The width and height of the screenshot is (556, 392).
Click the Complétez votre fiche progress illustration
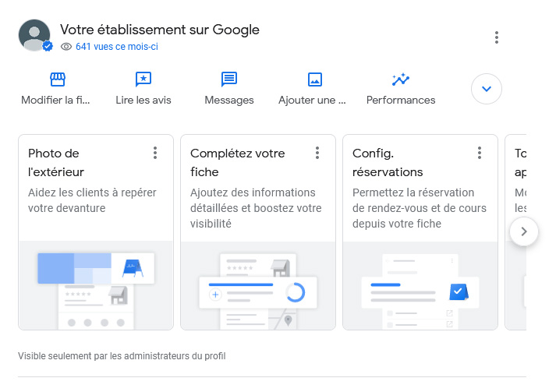coord(258,285)
